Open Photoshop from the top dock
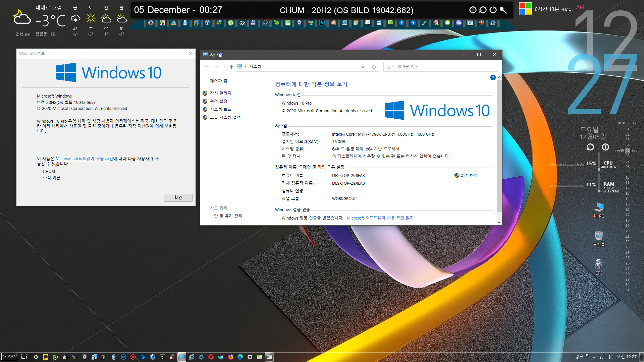This screenshot has width=644, height=362. click(x=322, y=23)
